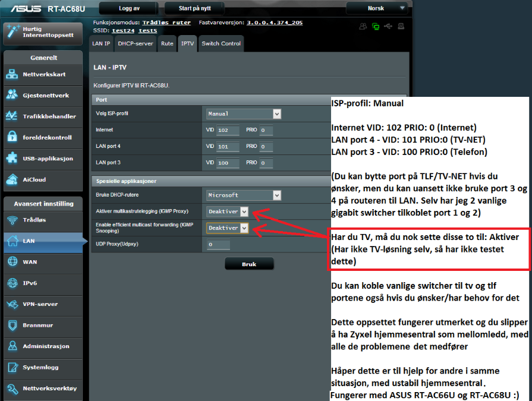Open the Nettverkskart network map icon
Screen dimensions: 532x401
(x=12, y=74)
